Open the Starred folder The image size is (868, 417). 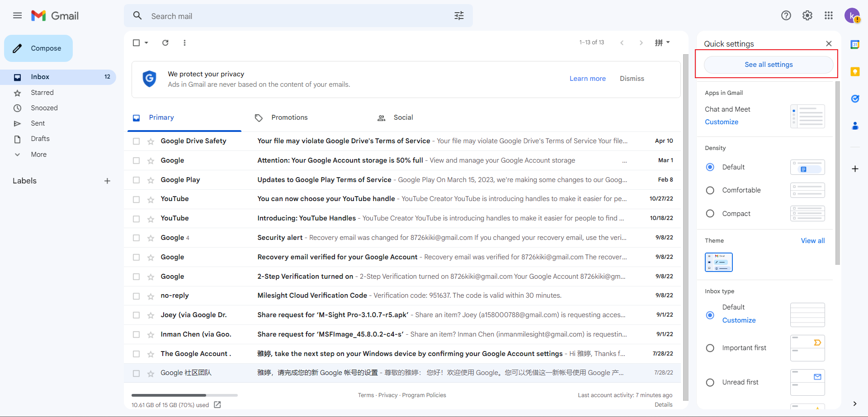[58, 93]
